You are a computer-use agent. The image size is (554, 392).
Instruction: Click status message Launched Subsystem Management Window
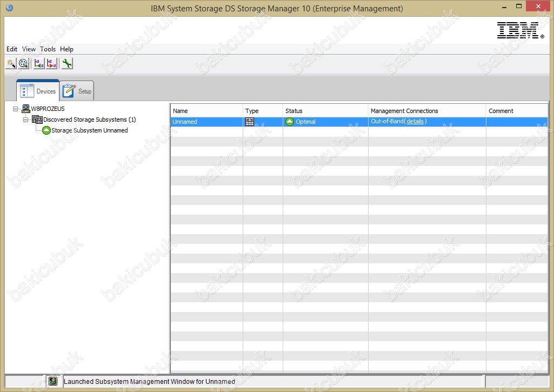tap(149, 381)
